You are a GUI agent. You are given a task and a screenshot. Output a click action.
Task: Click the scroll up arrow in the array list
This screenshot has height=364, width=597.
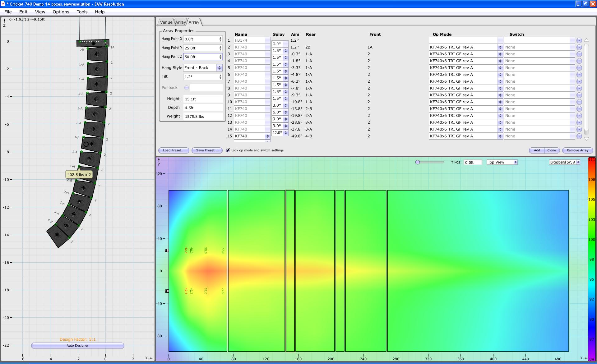click(586, 40)
